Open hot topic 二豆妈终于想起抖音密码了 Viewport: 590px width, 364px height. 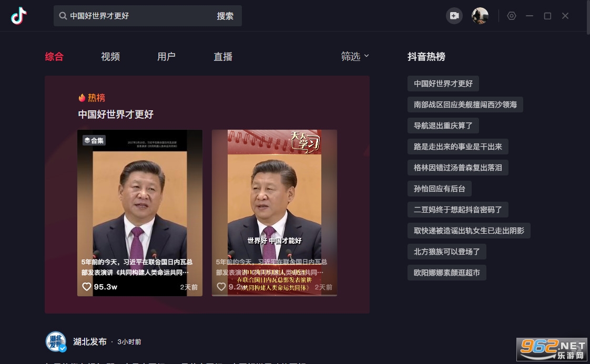pos(457,210)
